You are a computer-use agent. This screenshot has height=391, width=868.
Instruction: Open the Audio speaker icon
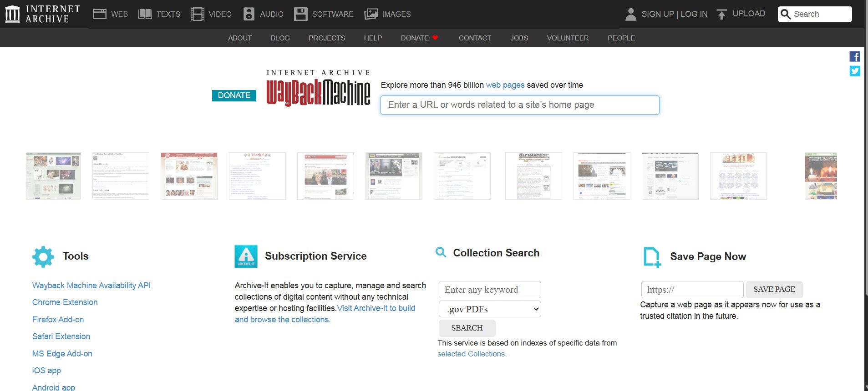click(x=249, y=14)
